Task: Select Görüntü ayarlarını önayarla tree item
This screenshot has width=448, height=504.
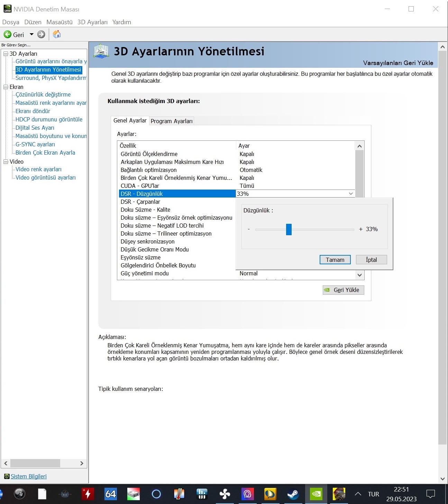Action: (x=51, y=61)
